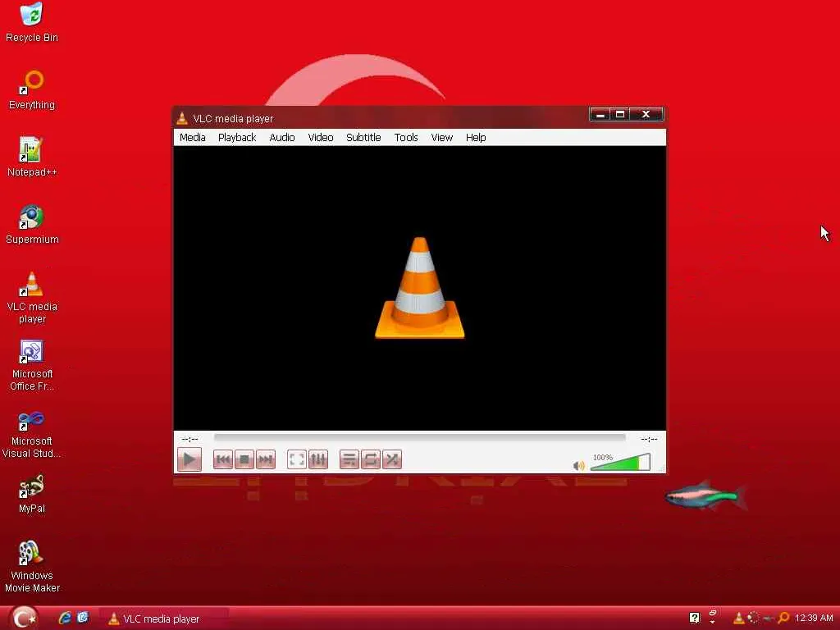This screenshot has width=840, height=630.
Task: Minimize the VLC window
Action: point(600,115)
